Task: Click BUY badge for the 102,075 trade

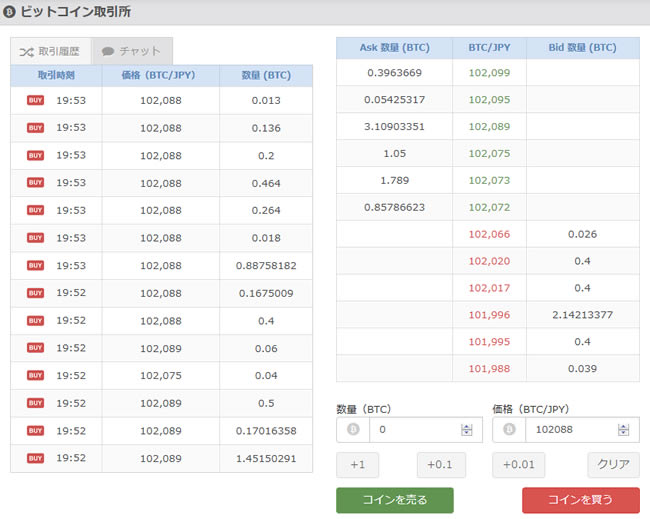Action: [35, 376]
